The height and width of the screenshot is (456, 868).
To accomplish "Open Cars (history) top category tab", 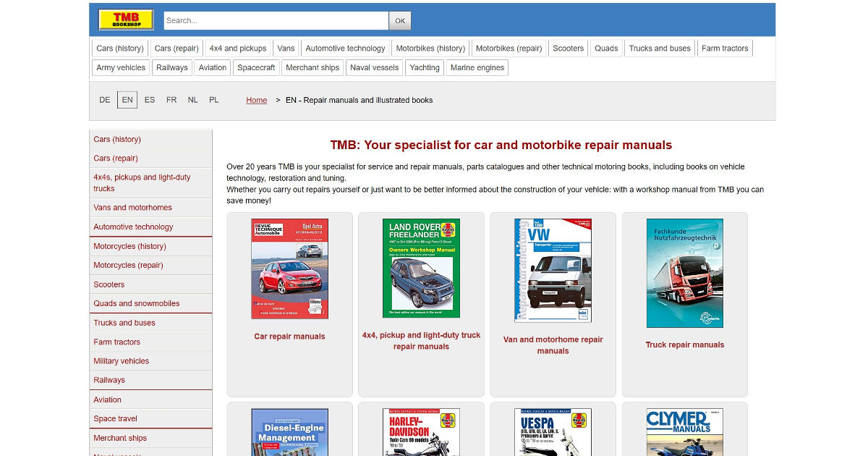I will [120, 48].
